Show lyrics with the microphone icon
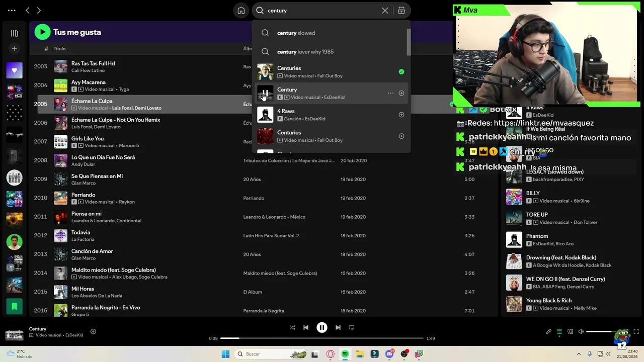644x362 pixels. click(x=549, y=332)
